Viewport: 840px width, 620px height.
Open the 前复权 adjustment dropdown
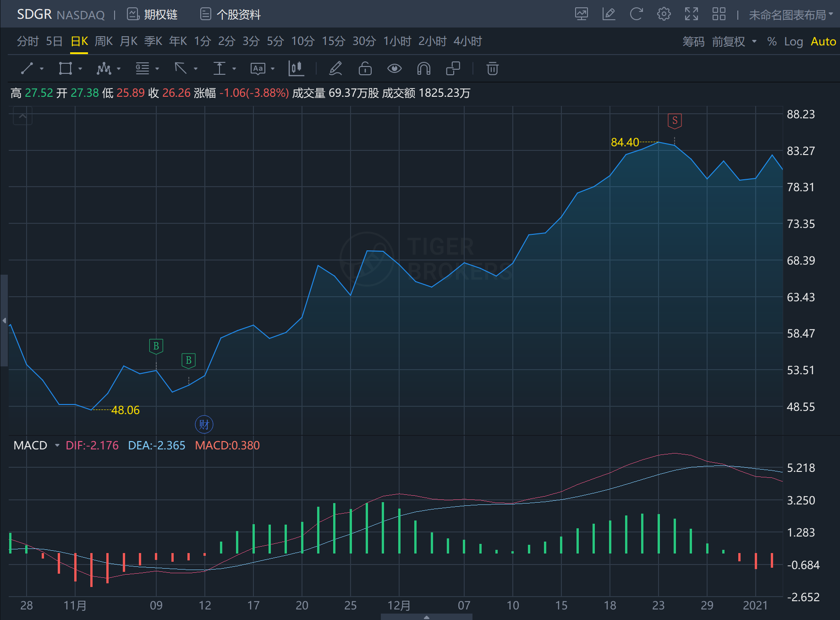pos(734,42)
